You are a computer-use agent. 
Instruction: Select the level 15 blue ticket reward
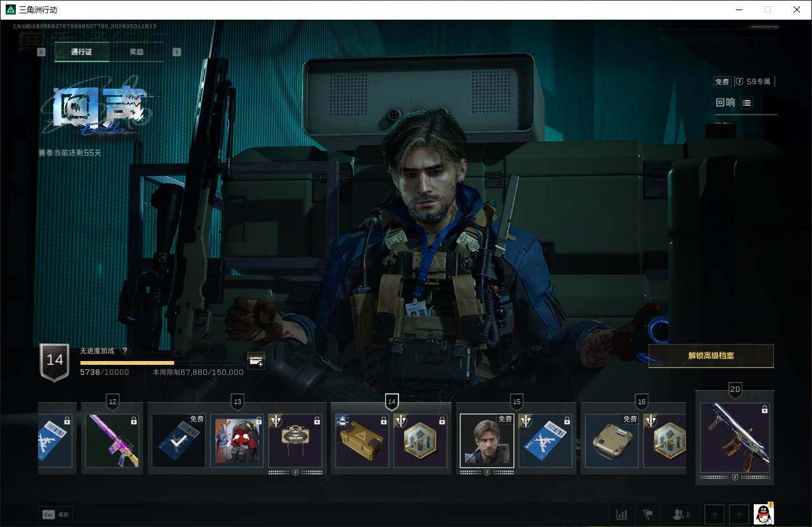(545, 441)
